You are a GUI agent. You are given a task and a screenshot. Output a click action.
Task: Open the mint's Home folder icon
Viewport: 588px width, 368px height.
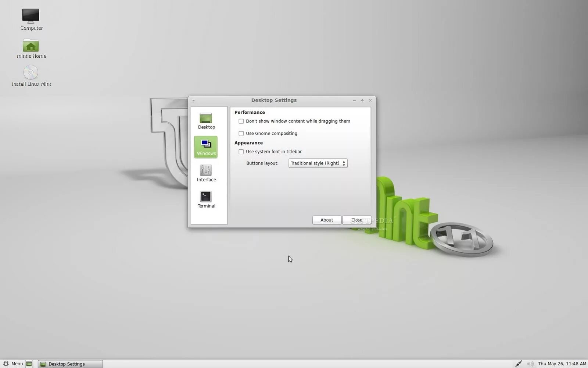(31, 49)
